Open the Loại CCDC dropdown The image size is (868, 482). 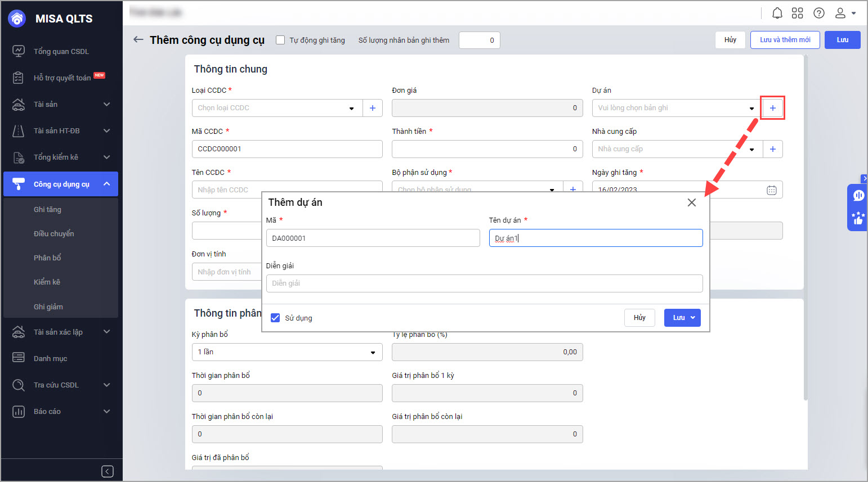point(351,108)
